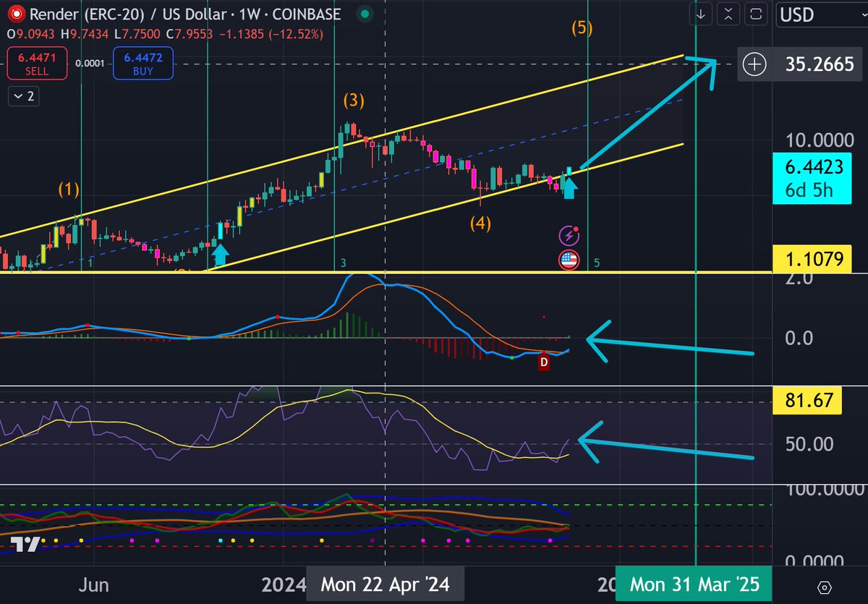Select the (3) Elliott wave label
Image resolution: width=868 pixels, height=604 pixels.
coord(354,101)
